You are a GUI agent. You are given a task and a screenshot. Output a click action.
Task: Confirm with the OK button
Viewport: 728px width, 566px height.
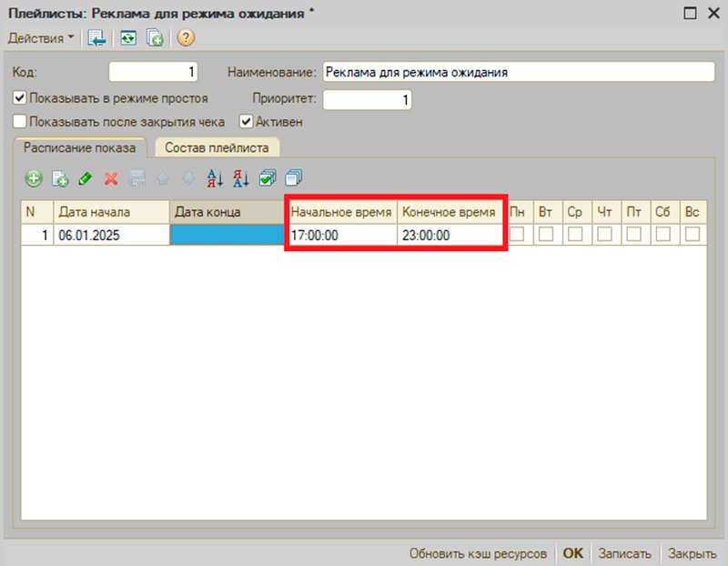pos(573,553)
